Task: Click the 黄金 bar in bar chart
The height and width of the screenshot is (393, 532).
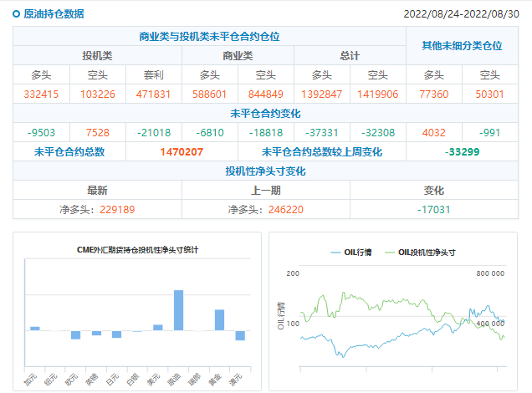Action: tap(219, 320)
